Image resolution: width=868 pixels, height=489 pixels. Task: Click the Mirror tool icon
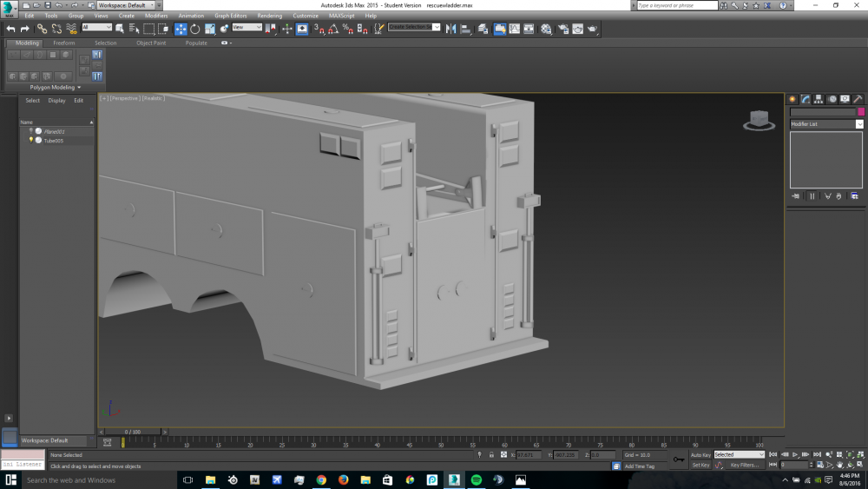coord(450,29)
